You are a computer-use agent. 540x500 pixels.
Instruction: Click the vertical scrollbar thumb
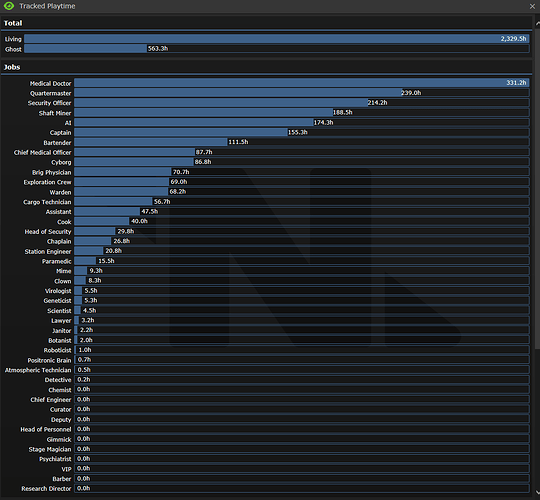click(537, 188)
